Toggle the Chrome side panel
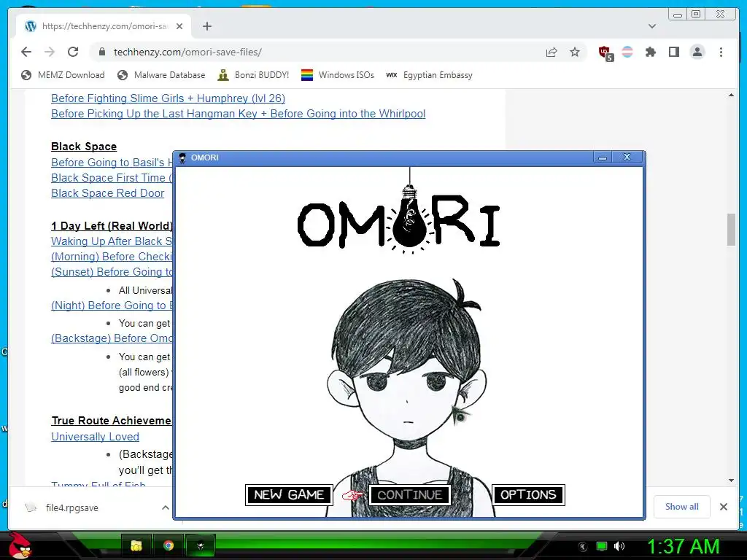Image resolution: width=747 pixels, height=560 pixels. [x=673, y=52]
